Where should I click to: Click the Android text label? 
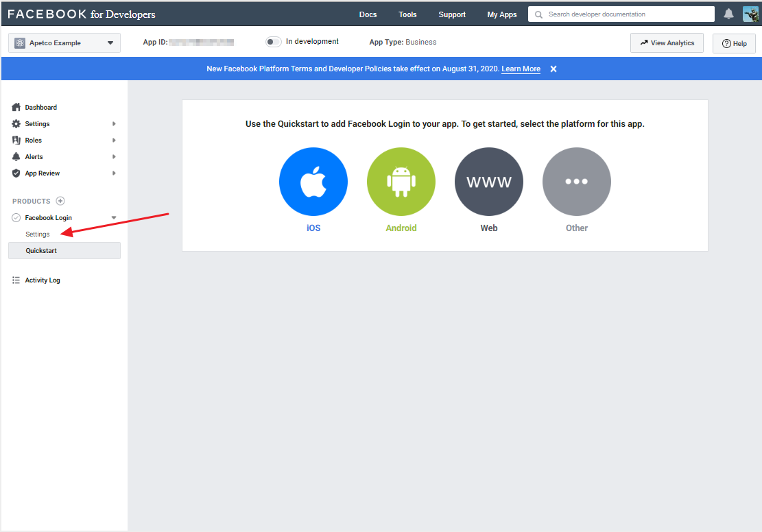point(401,228)
